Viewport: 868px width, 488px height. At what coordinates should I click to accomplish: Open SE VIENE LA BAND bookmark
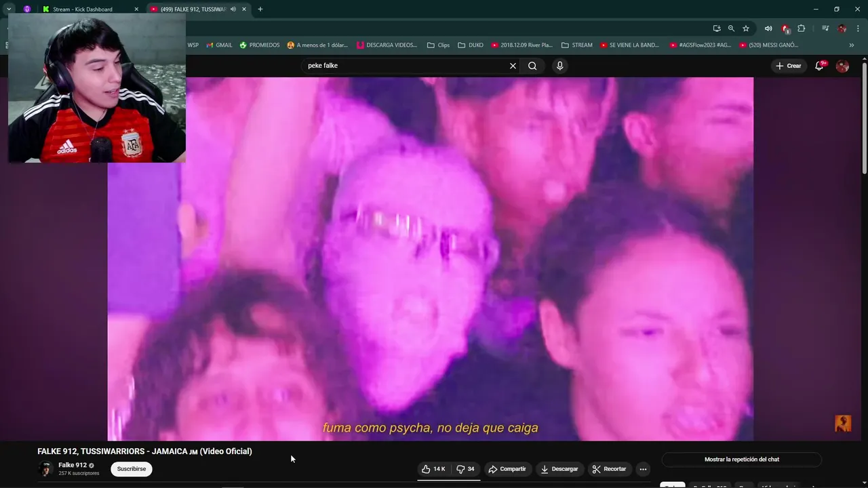coord(629,45)
